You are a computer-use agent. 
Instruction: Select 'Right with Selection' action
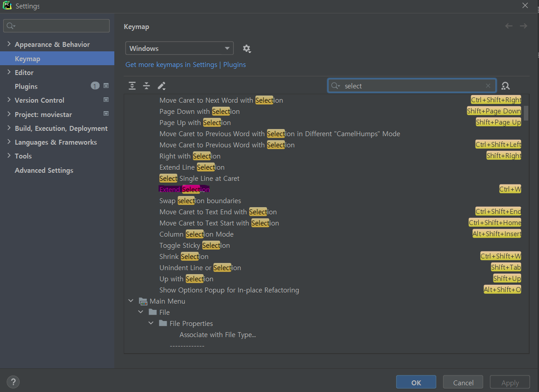tap(190, 156)
